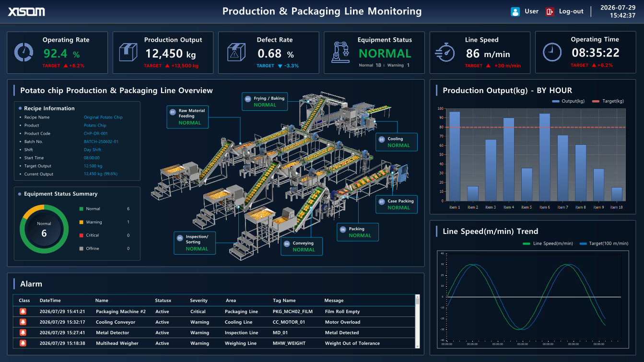Click the 'Day Shift' value
This screenshot has width=644, height=362.
[92, 150]
